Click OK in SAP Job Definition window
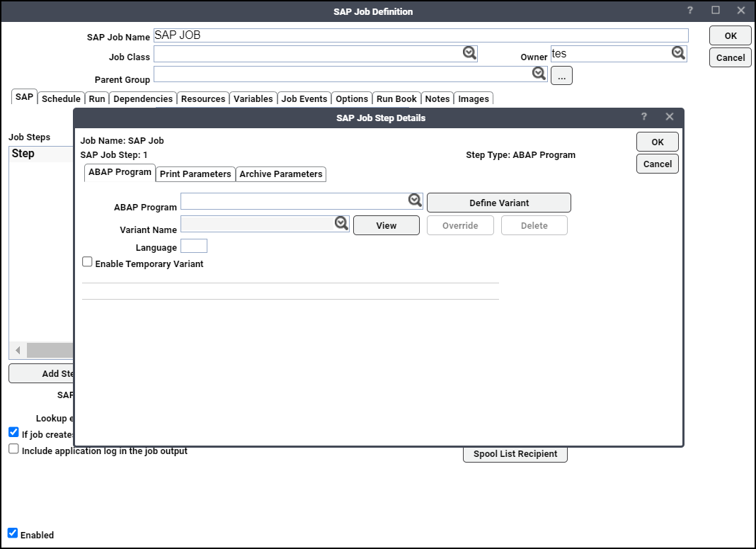756x549 pixels. pyautogui.click(x=731, y=35)
